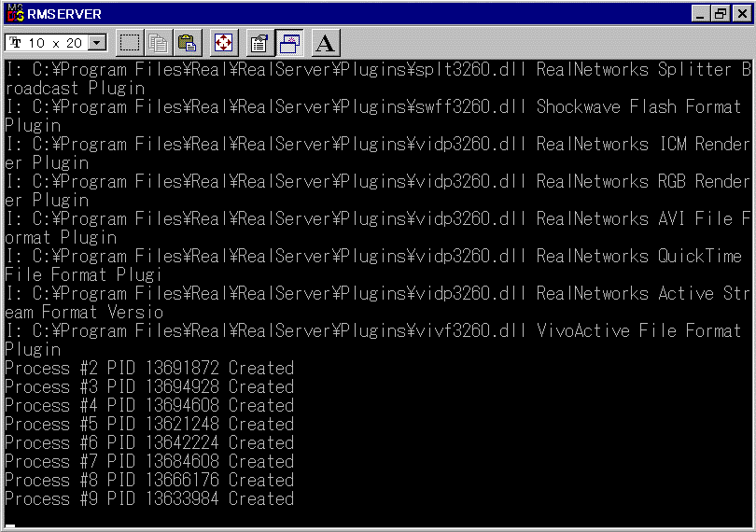
Task: Click the 'File Format Plugi' wrapped line
Action: [83, 275]
